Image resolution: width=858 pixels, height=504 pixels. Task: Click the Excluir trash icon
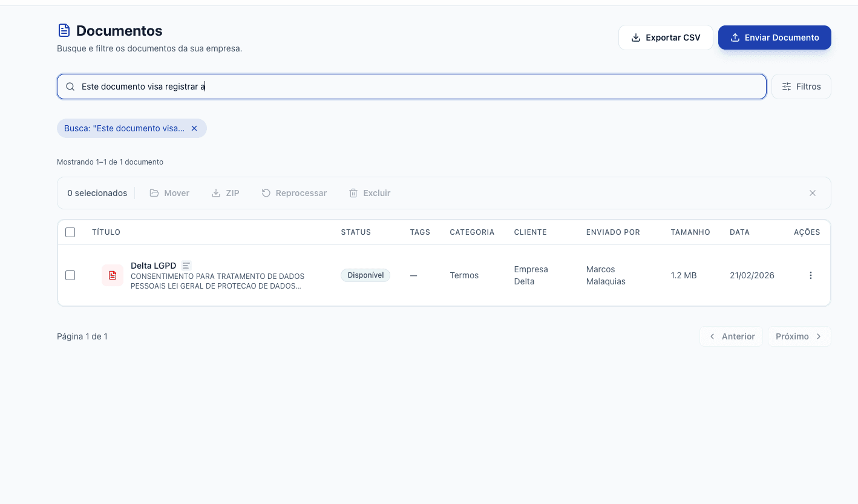pyautogui.click(x=353, y=192)
